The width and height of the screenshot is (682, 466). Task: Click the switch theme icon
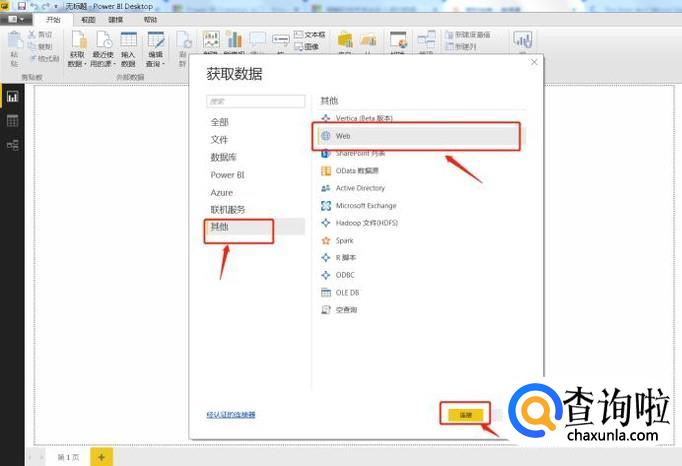pos(398,41)
